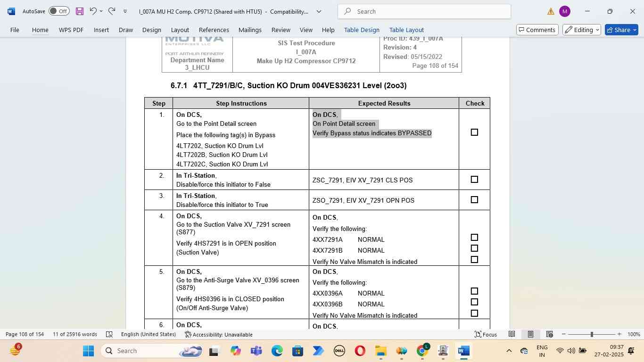Image resolution: width=644 pixels, height=362 pixels.
Task: Click the 100% zoom level
Action: click(x=634, y=334)
